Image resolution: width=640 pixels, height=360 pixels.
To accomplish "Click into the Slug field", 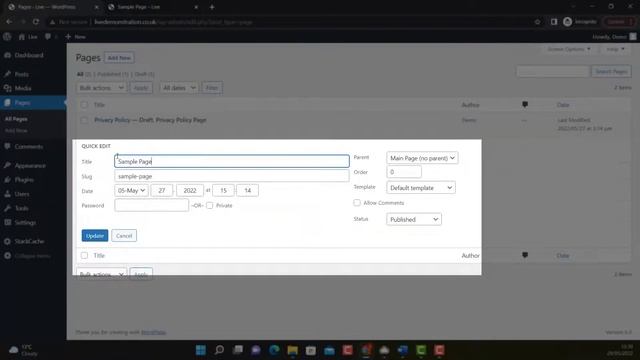I will (x=232, y=176).
